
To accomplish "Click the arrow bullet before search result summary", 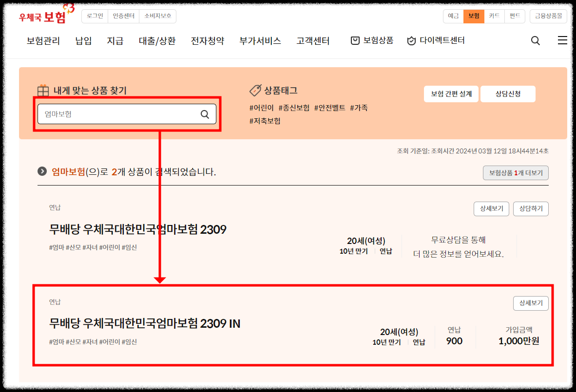I will (42, 171).
